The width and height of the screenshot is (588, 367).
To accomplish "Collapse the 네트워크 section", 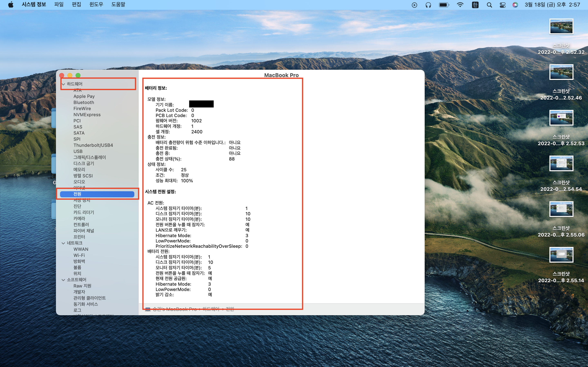I will click(x=63, y=243).
